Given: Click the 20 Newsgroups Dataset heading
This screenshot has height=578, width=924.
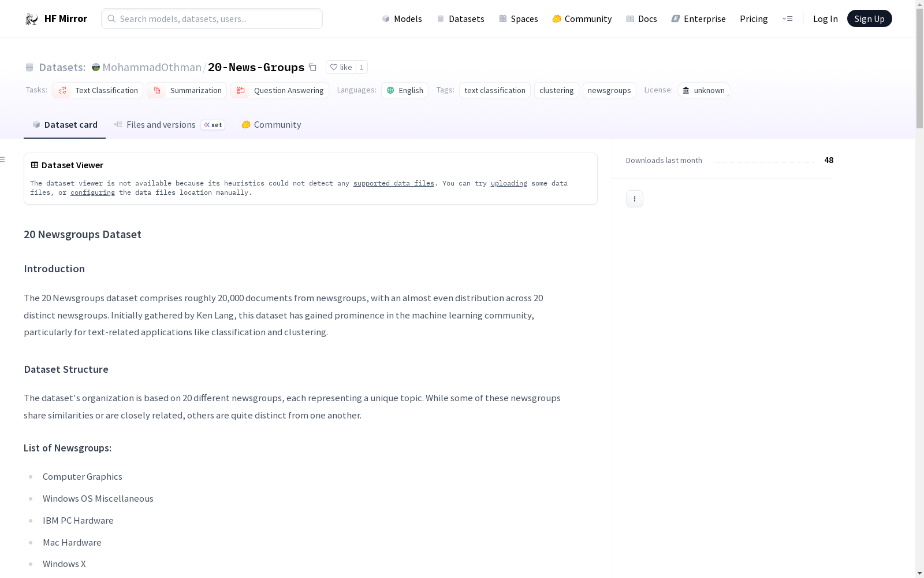Looking at the screenshot, I should pos(83,234).
